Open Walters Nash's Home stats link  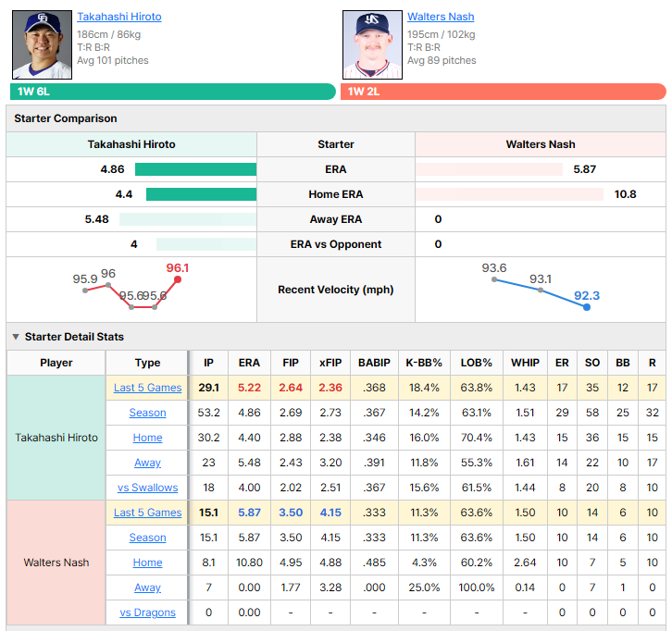(x=147, y=563)
